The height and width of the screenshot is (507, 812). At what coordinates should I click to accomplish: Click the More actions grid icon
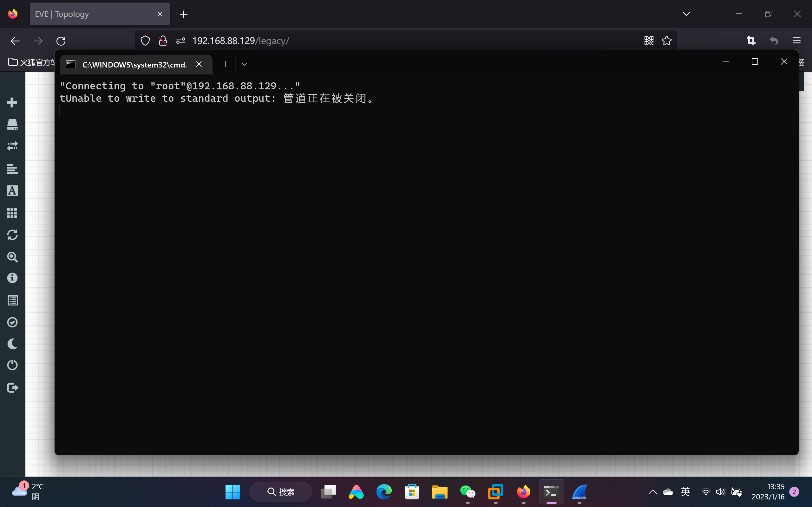coord(12,213)
